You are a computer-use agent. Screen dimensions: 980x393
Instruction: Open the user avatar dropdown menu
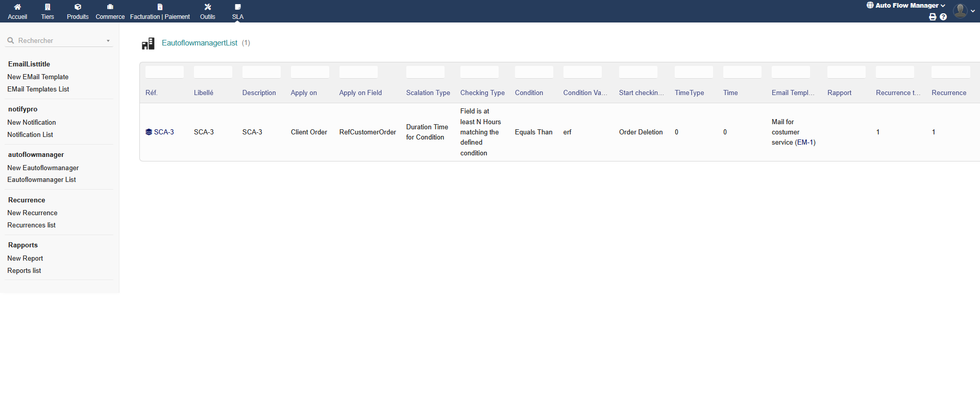click(964, 11)
